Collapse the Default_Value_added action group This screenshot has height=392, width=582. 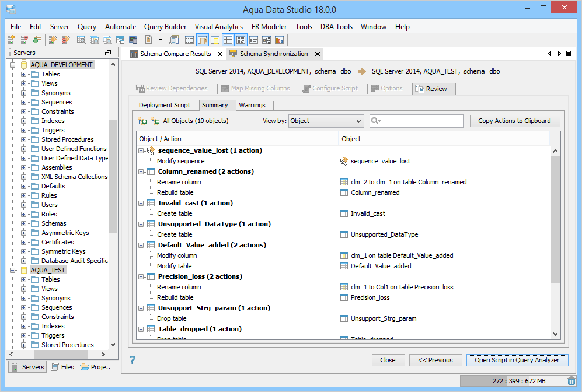pyautogui.click(x=141, y=245)
